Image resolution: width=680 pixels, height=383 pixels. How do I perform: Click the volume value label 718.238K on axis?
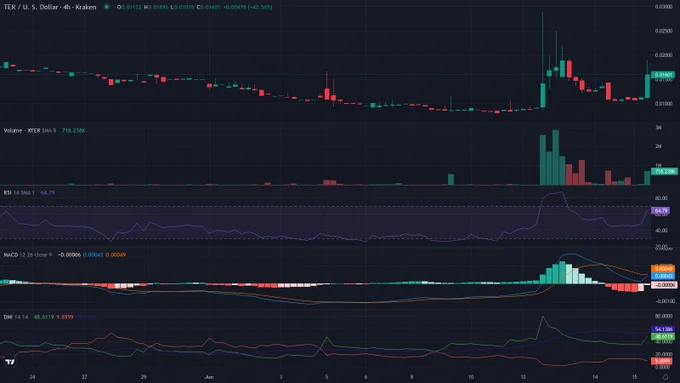click(664, 171)
